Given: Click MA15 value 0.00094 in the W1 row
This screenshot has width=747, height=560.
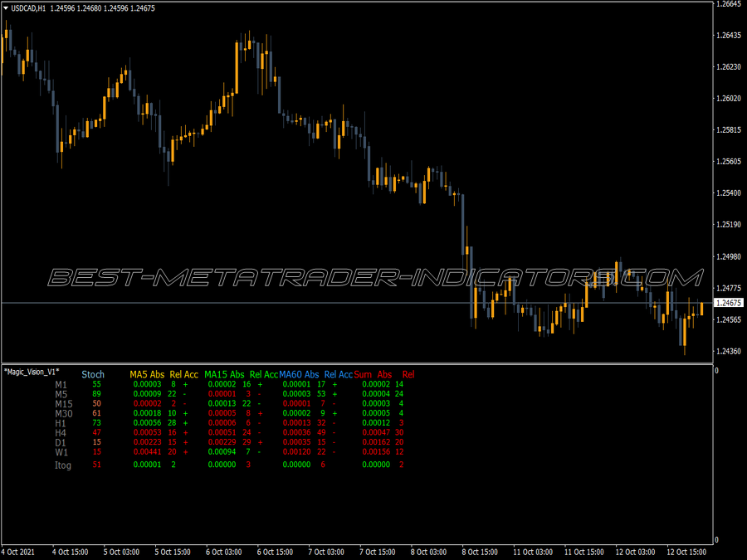Looking at the screenshot, I should pyautogui.click(x=222, y=451).
